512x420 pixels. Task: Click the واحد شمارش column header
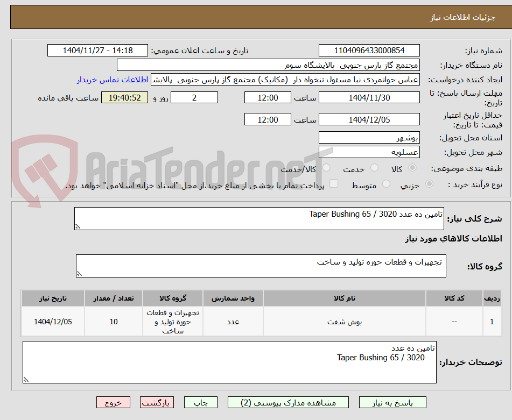[233, 298]
